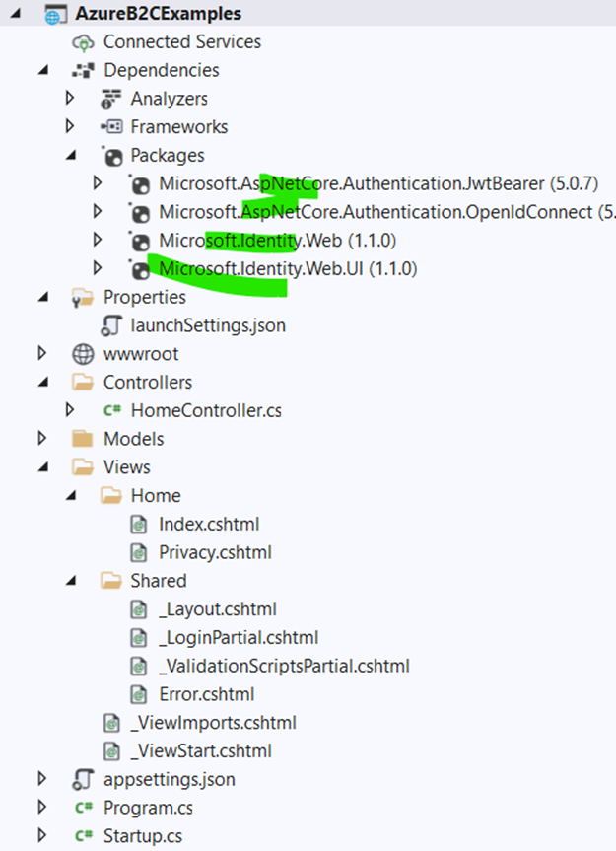The width and height of the screenshot is (616, 851).
Task: Expand the Models folder
Action: (41, 438)
